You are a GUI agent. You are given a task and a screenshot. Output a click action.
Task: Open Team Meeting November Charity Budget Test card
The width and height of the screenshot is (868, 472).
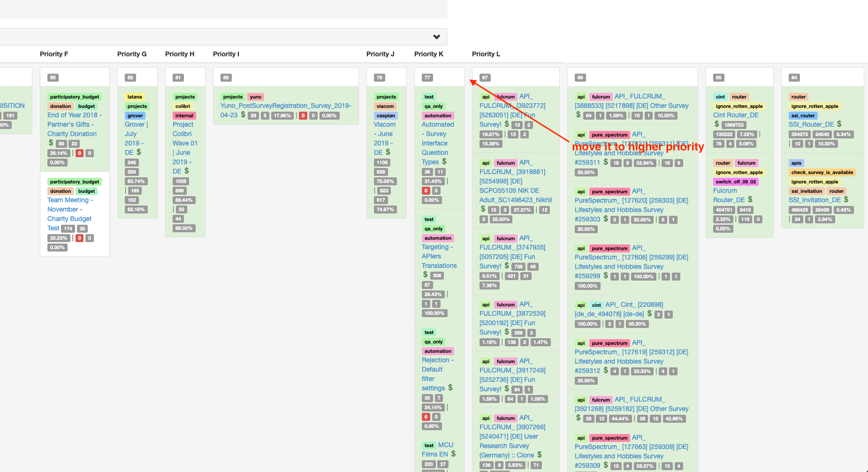(70, 214)
